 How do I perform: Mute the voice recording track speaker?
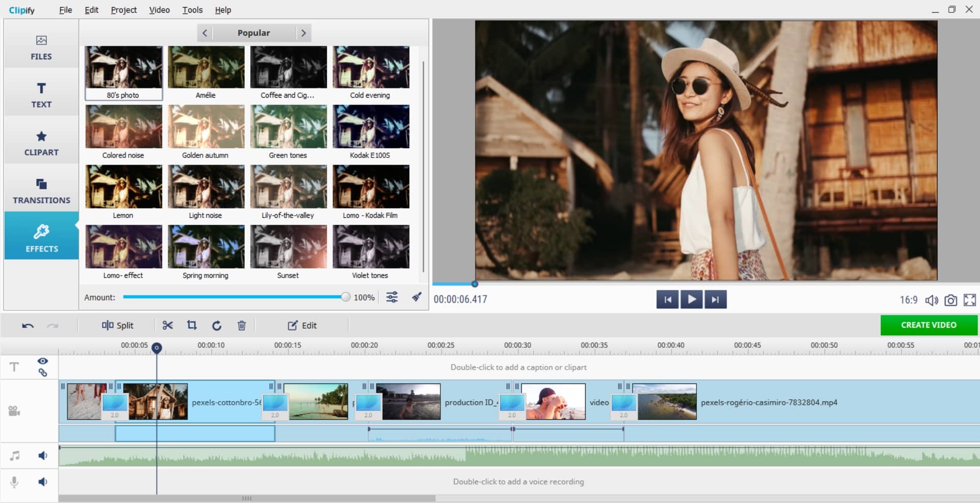coord(43,482)
